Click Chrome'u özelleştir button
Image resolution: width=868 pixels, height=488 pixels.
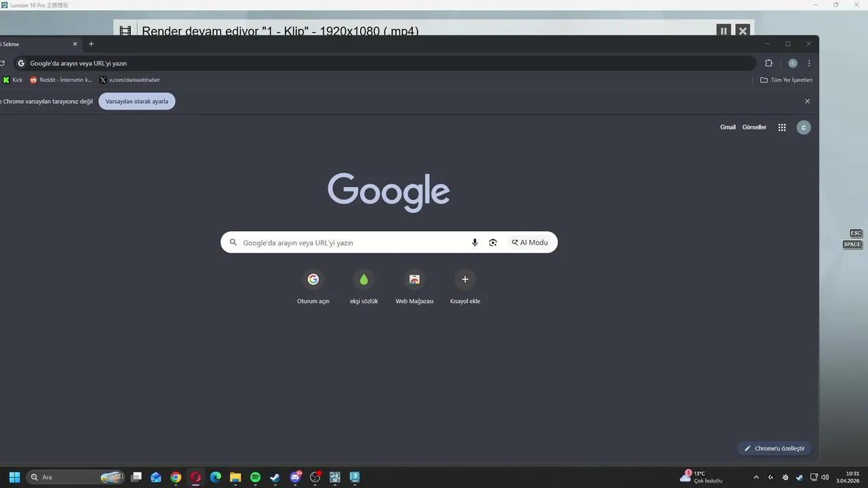[774, 449]
